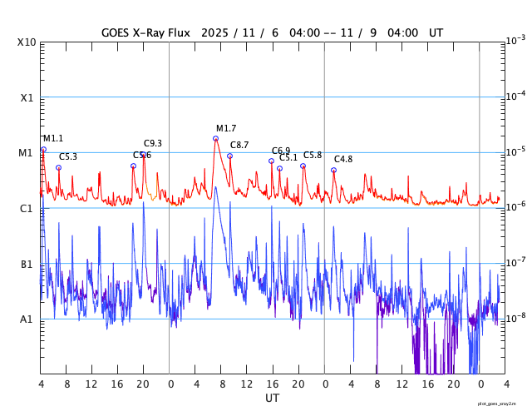Pick the C5.3 flare marker circle

pos(58,167)
